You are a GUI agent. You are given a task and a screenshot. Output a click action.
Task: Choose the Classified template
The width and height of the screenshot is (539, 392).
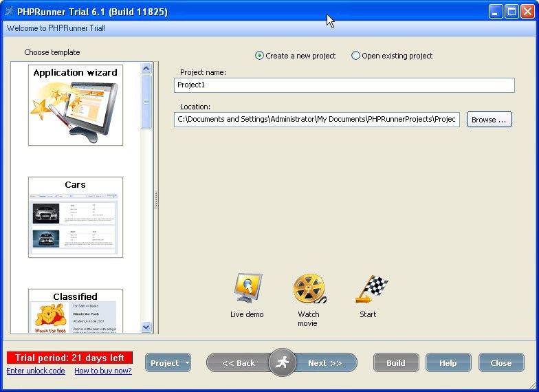[x=76, y=311]
